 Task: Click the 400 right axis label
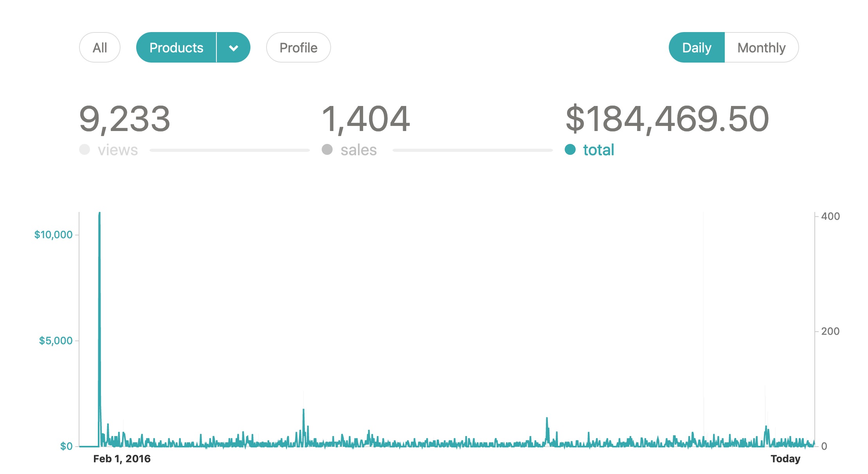(x=830, y=216)
